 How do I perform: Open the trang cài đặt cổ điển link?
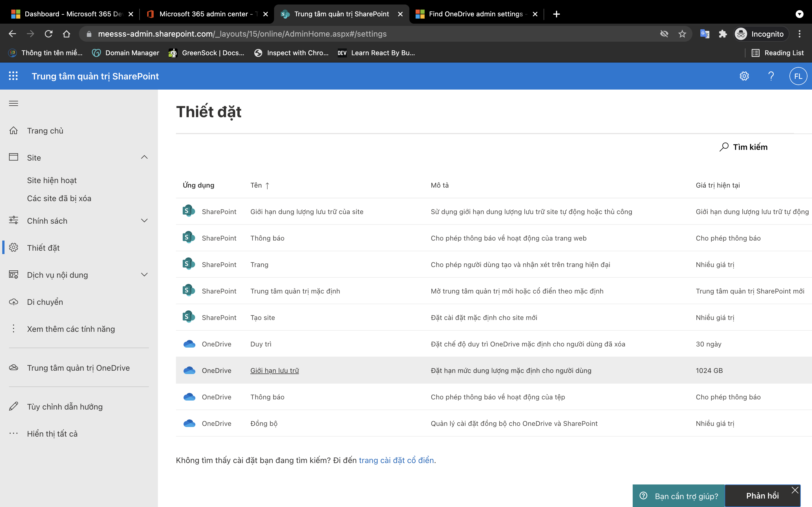[x=396, y=460]
